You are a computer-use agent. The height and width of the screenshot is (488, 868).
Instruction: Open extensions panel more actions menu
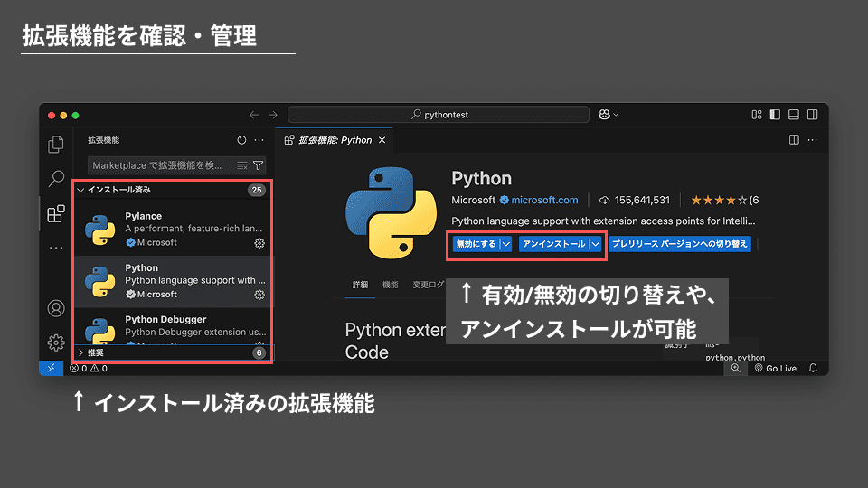259,140
